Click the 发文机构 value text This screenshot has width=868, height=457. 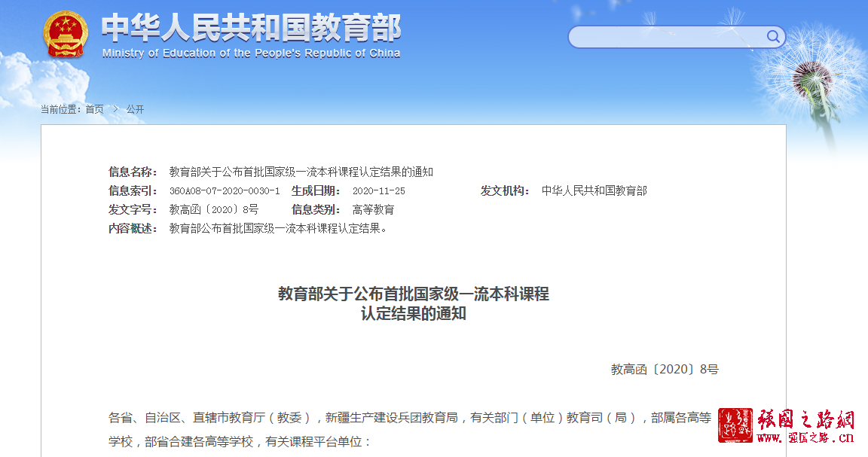594,191
